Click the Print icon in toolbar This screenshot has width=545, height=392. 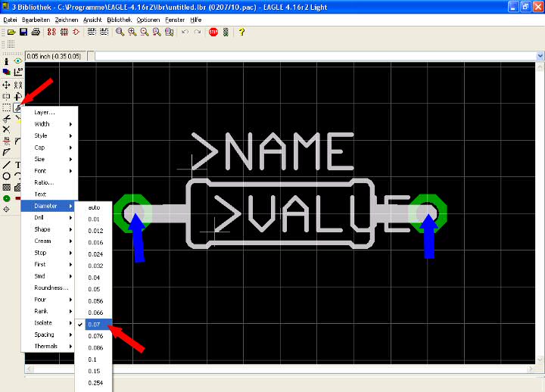pyautogui.click(x=35, y=32)
